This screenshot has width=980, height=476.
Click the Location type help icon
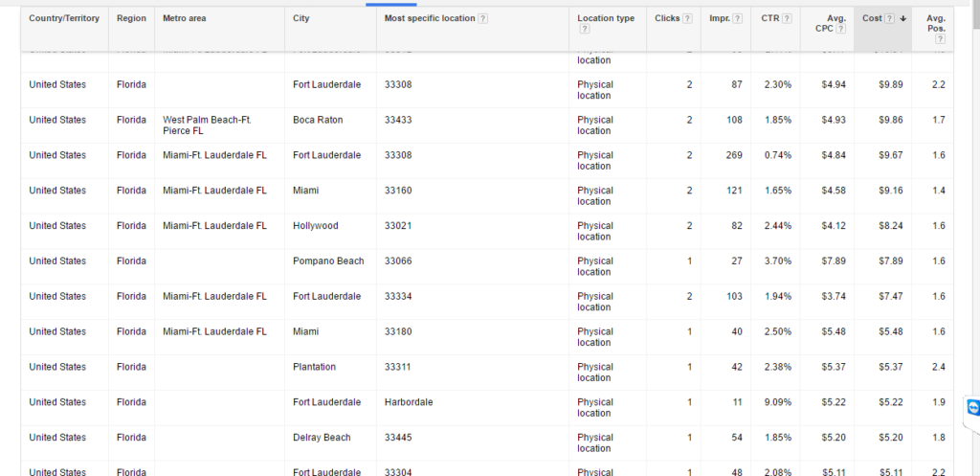point(583,30)
